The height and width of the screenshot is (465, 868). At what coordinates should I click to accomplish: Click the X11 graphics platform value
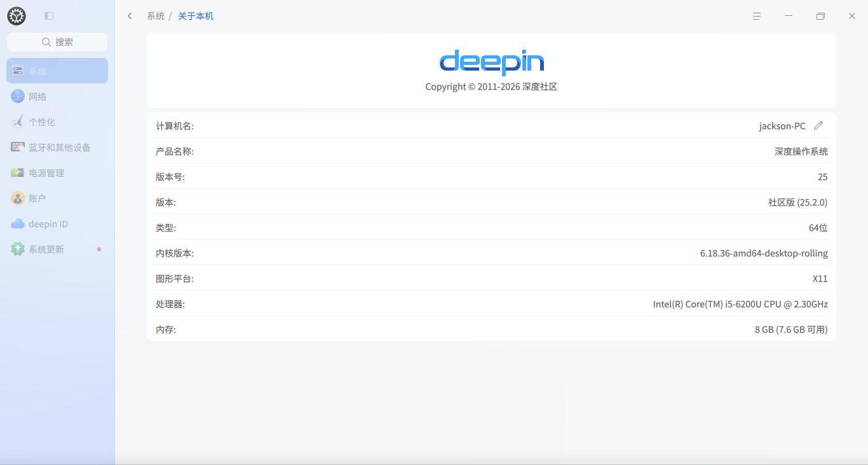tap(820, 279)
